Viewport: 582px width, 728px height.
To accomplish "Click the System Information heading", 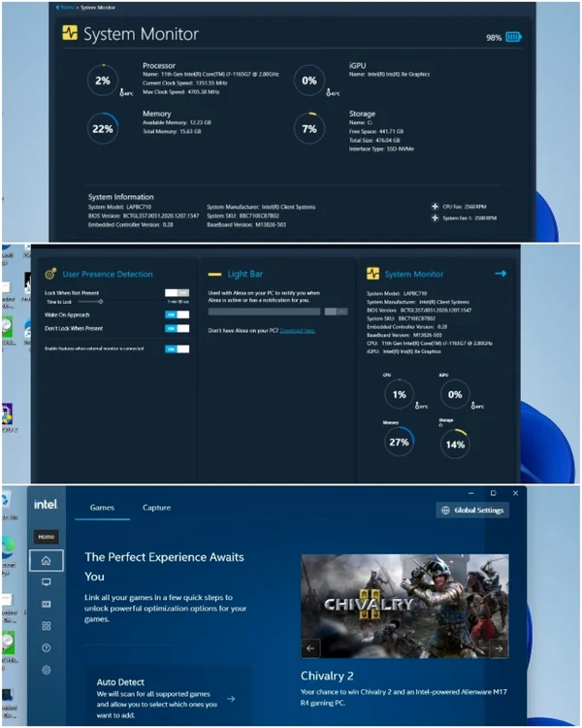I will 120,197.
